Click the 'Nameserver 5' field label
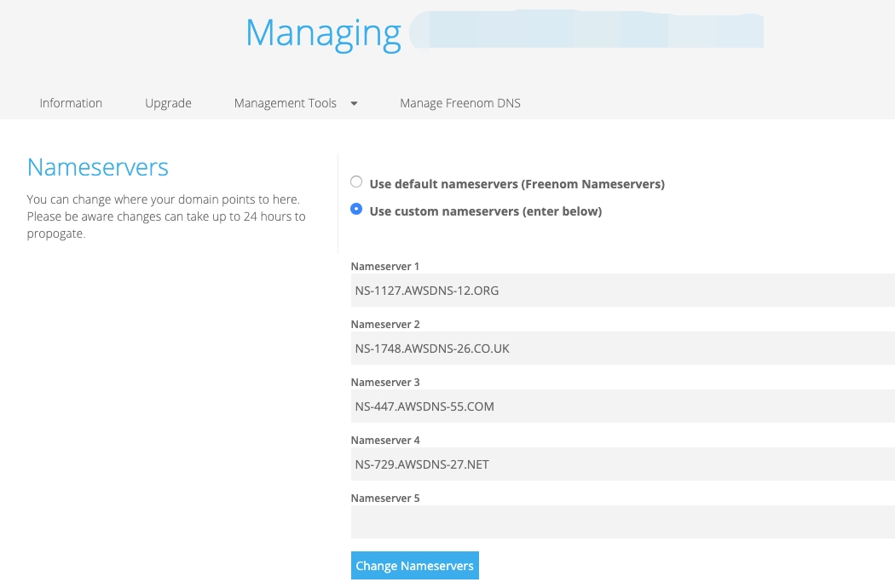This screenshot has width=895, height=588. pos(384,499)
